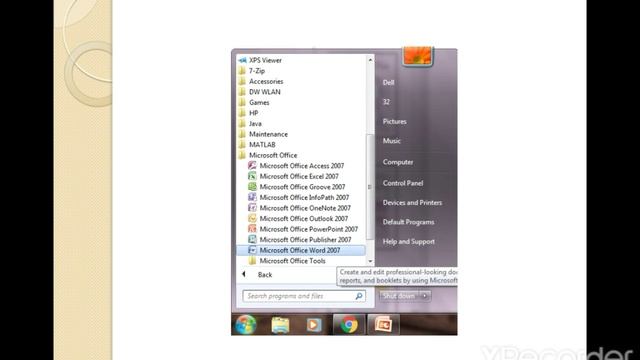Viewport: 640px width, 360px height.
Task: Click Search programs and files field
Action: (304, 296)
